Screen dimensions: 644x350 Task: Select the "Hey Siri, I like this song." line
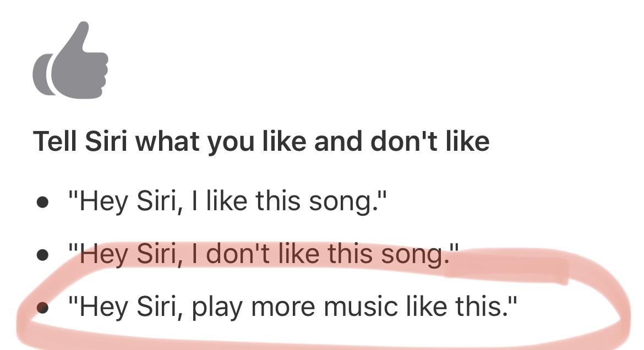(228, 200)
